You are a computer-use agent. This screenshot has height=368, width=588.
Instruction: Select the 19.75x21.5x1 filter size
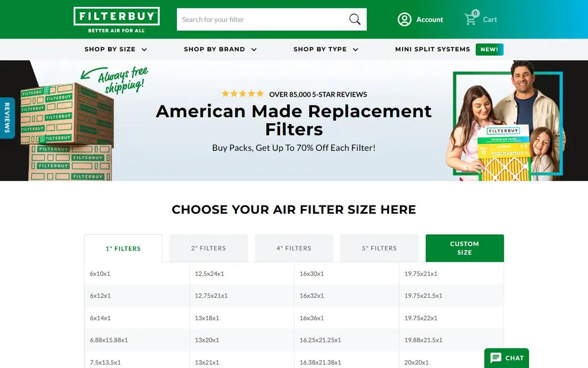(423, 296)
